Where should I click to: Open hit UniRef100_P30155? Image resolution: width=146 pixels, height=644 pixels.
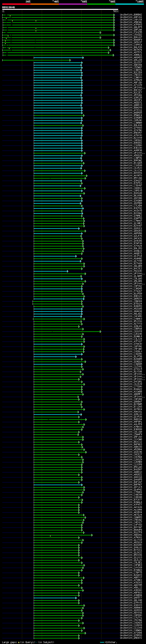click(x=131, y=32)
